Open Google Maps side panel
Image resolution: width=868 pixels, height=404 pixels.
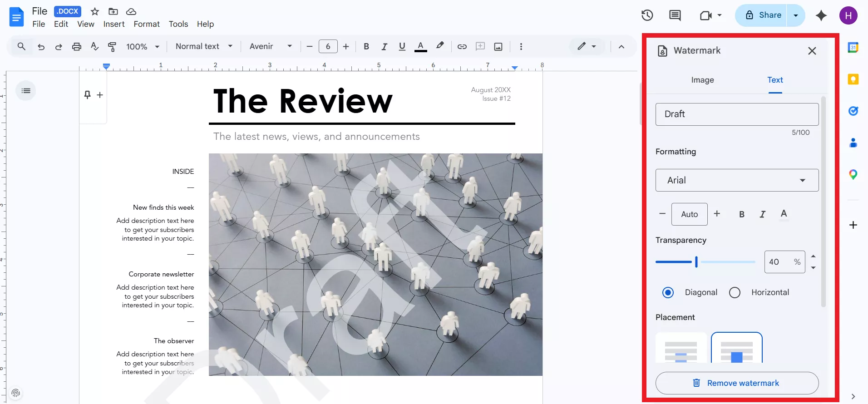coord(853,174)
